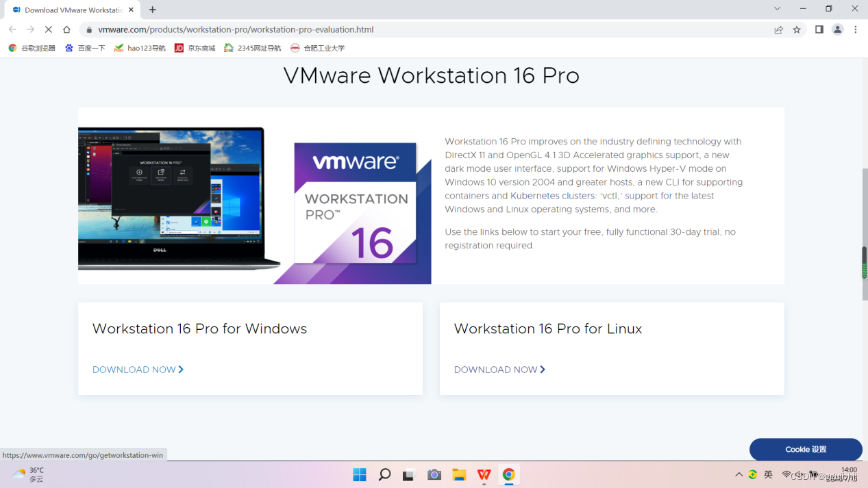Open the 百度一下 bookmark
This screenshot has height=488, width=868.
(x=85, y=48)
